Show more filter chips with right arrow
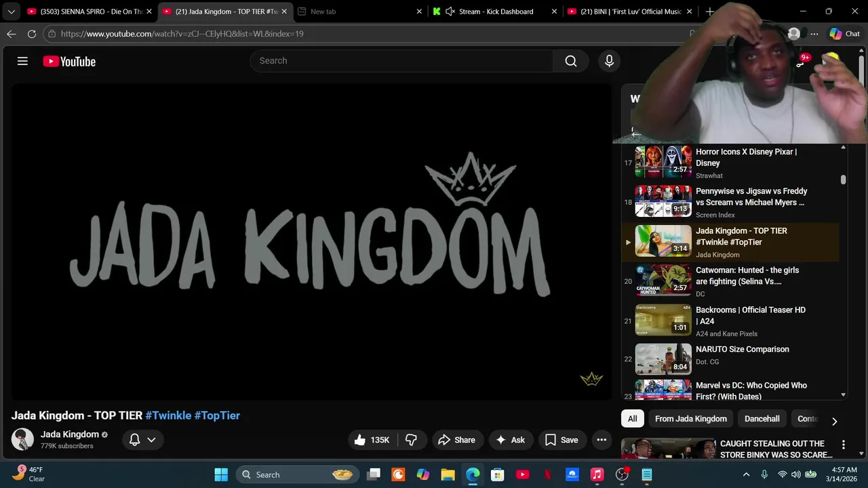This screenshot has height=488, width=868. coord(834,421)
